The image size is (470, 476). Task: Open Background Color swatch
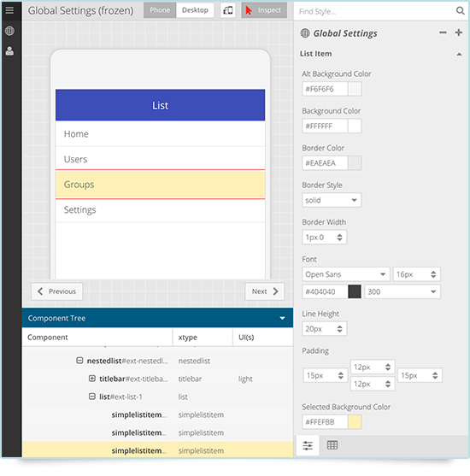pyautogui.click(x=355, y=126)
